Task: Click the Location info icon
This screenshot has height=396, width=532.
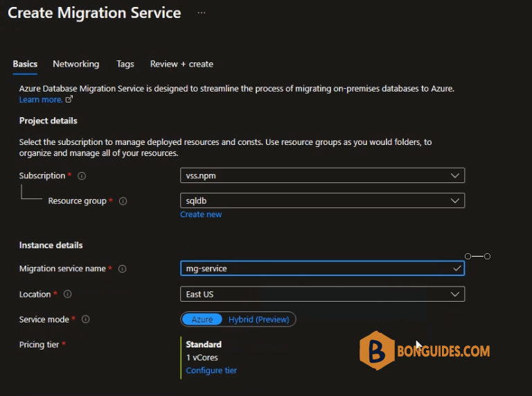Action: 67,294
